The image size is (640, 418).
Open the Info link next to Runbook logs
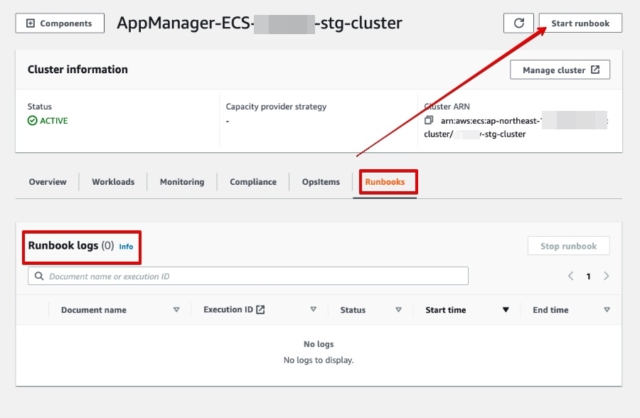[126, 247]
